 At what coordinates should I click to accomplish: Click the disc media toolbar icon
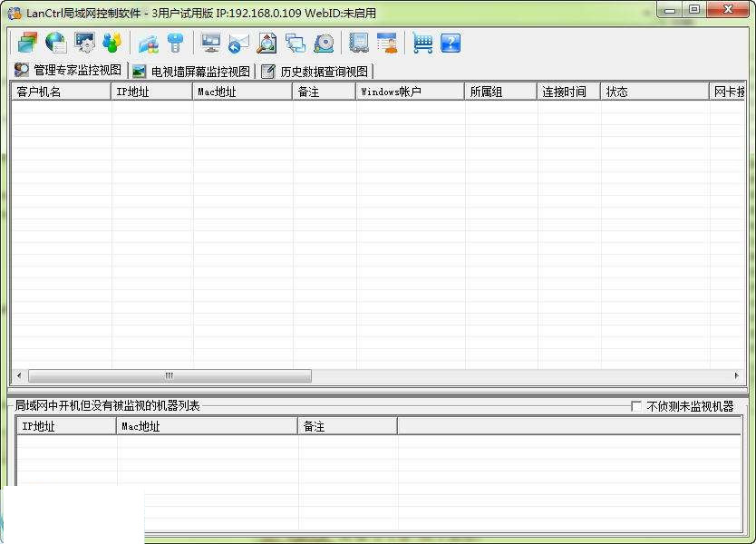pos(324,43)
